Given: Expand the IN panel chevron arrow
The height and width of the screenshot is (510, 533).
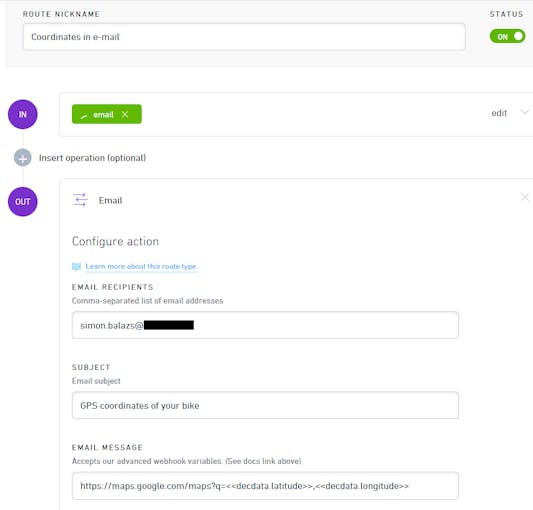Looking at the screenshot, I should (525, 112).
